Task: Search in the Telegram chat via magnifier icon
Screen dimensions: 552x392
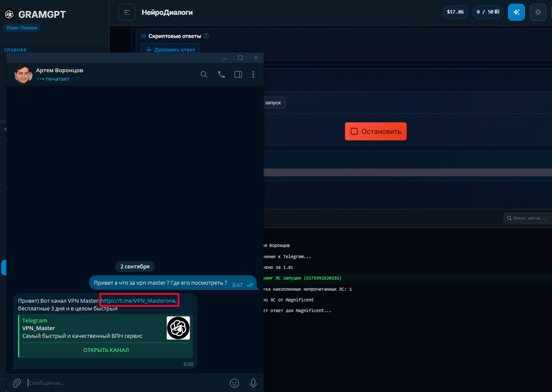Action: click(x=204, y=75)
